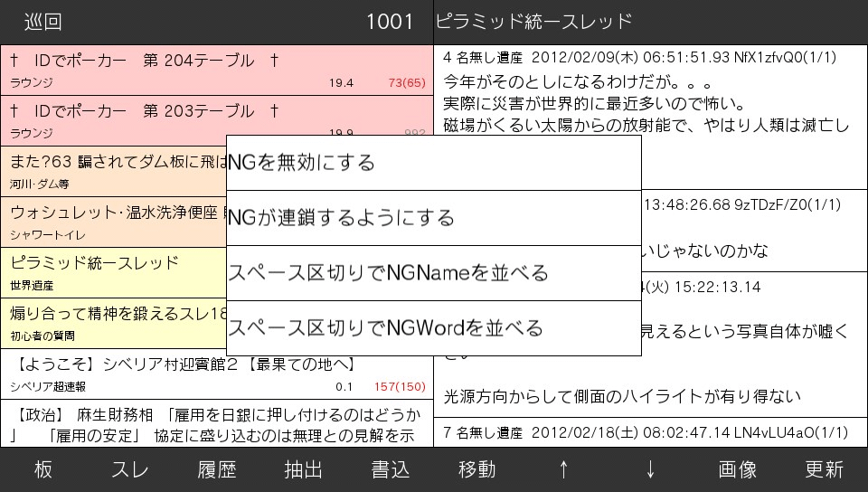Select 'スペース区切りでNGNameを並べる' entry
The height and width of the screenshot is (492, 868).
point(434,273)
